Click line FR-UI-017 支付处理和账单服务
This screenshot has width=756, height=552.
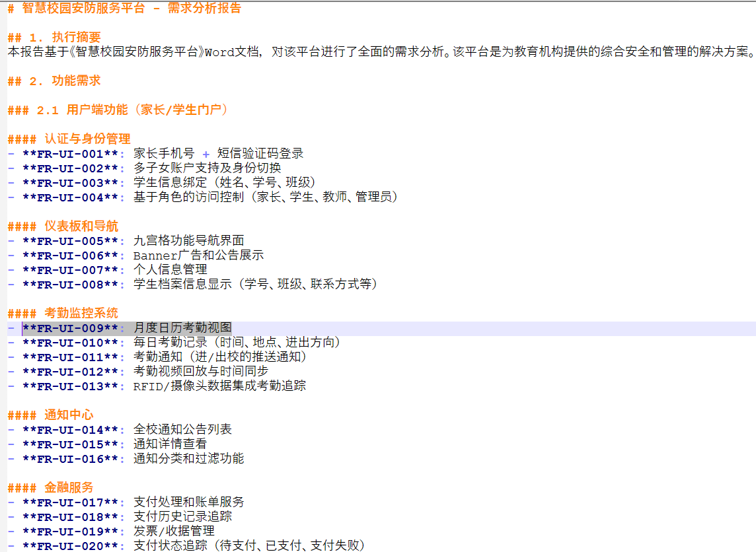click(x=126, y=502)
